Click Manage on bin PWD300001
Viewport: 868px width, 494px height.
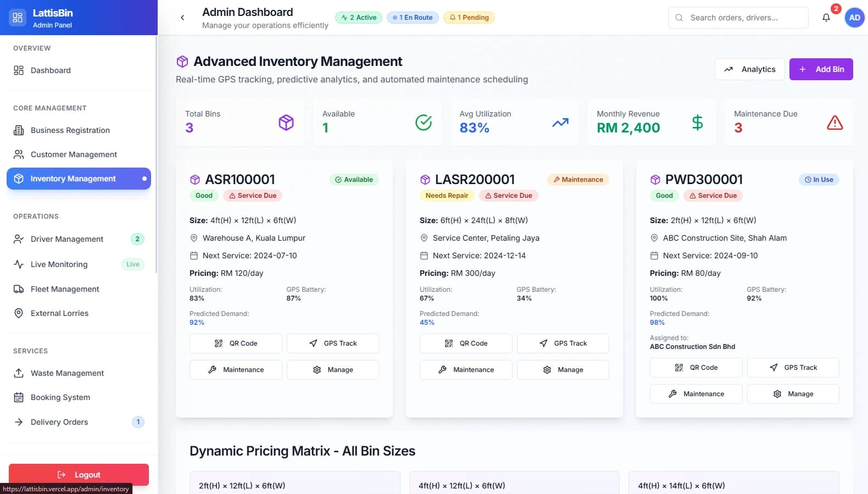793,394
